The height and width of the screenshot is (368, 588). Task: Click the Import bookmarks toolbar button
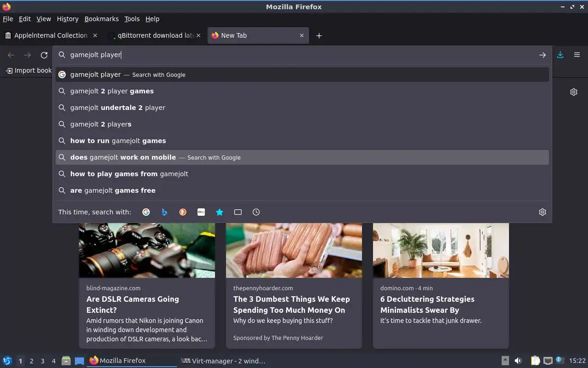pyautogui.click(x=28, y=70)
